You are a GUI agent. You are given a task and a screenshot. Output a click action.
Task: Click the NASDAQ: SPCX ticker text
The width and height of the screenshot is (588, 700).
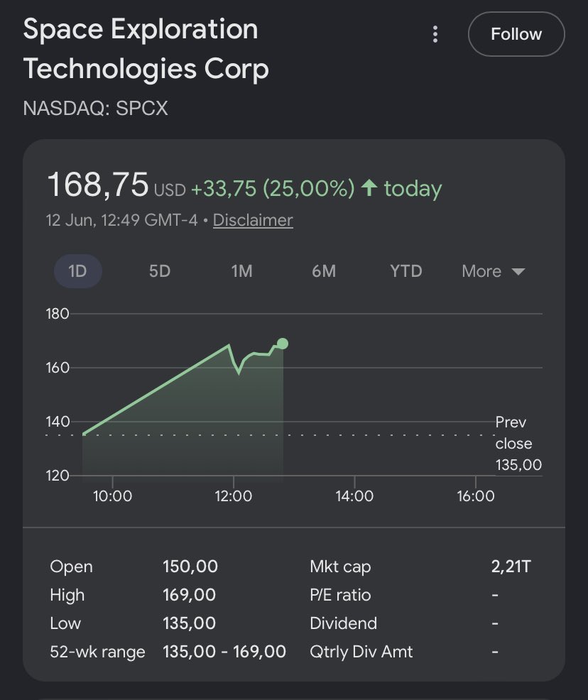point(96,108)
